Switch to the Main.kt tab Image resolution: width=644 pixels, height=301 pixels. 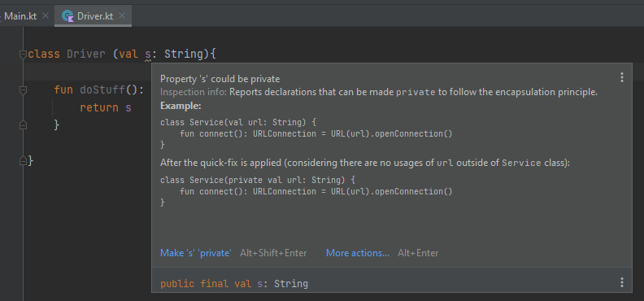[x=20, y=16]
